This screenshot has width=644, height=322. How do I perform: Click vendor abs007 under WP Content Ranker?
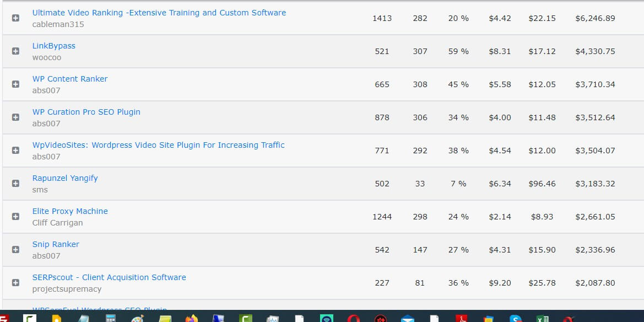[x=46, y=90]
